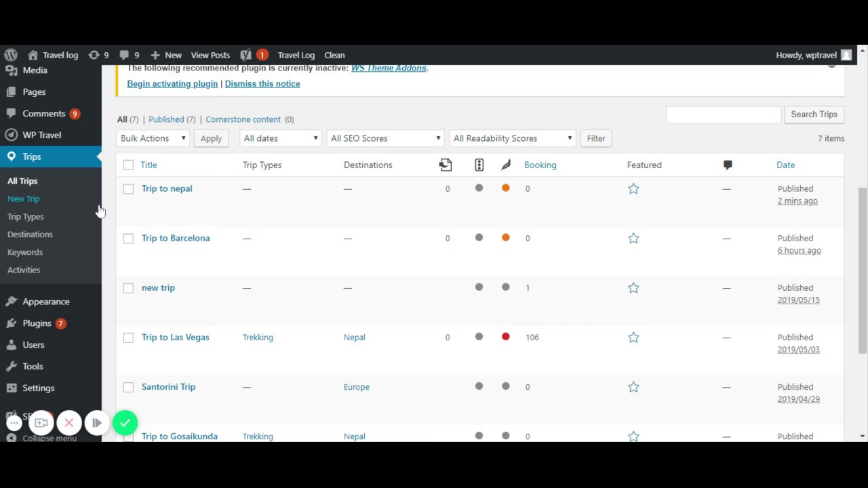The width and height of the screenshot is (868, 488).
Task: Open the New content menu in admin bar
Action: (x=166, y=55)
